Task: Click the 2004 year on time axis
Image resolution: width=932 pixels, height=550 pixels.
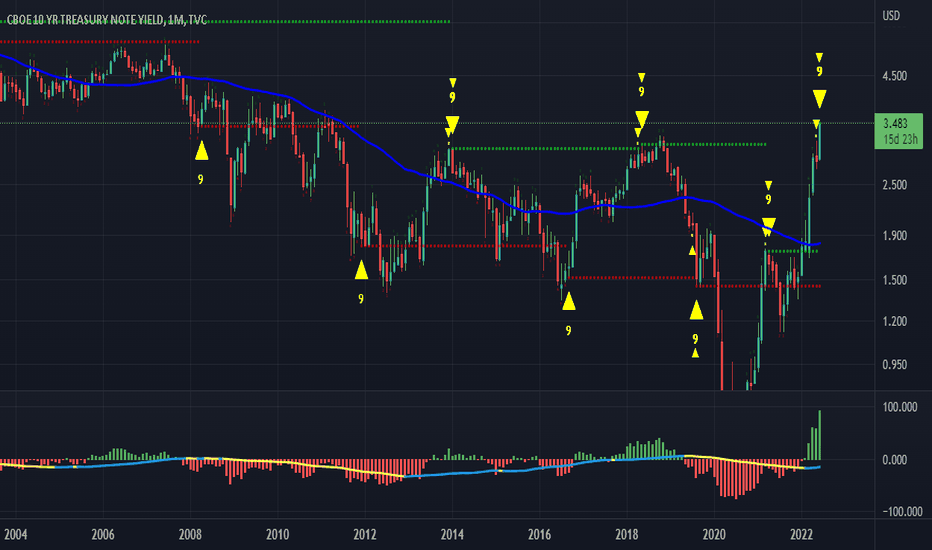Action: [x=15, y=535]
